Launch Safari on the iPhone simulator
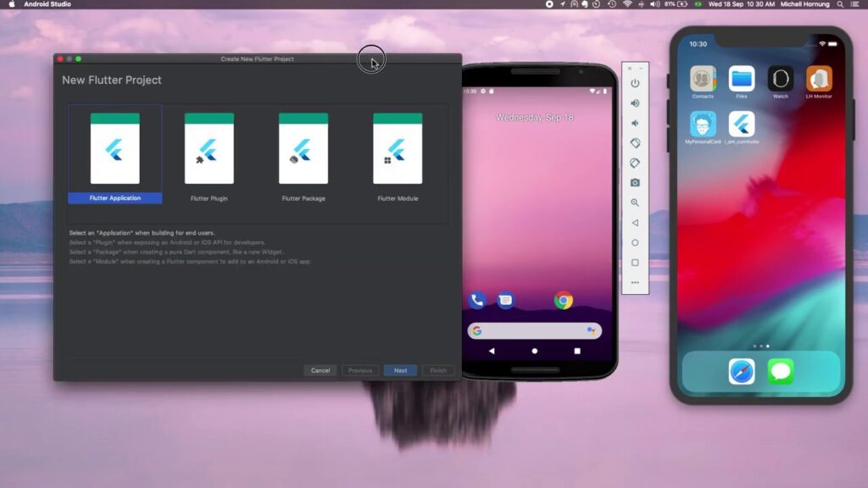This screenshot has height=488, width=868. click(x=741, y=371)
